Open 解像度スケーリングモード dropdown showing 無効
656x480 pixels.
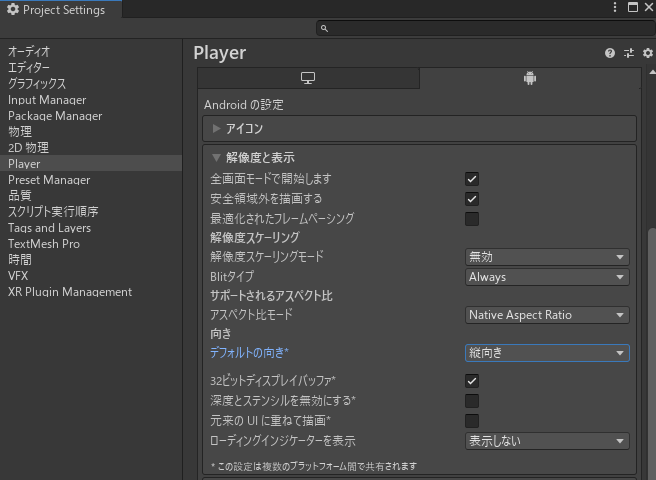pyautogui.click(x=547, y=257)
